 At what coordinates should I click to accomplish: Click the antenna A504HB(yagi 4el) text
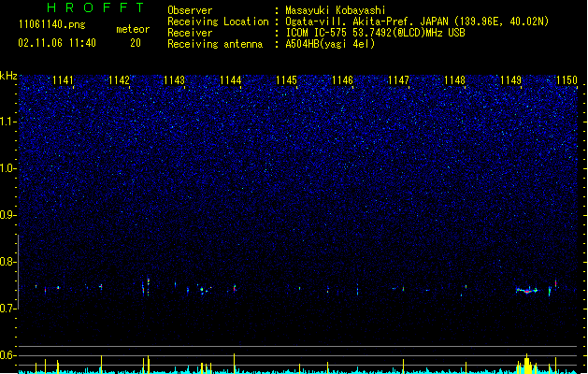330,44
